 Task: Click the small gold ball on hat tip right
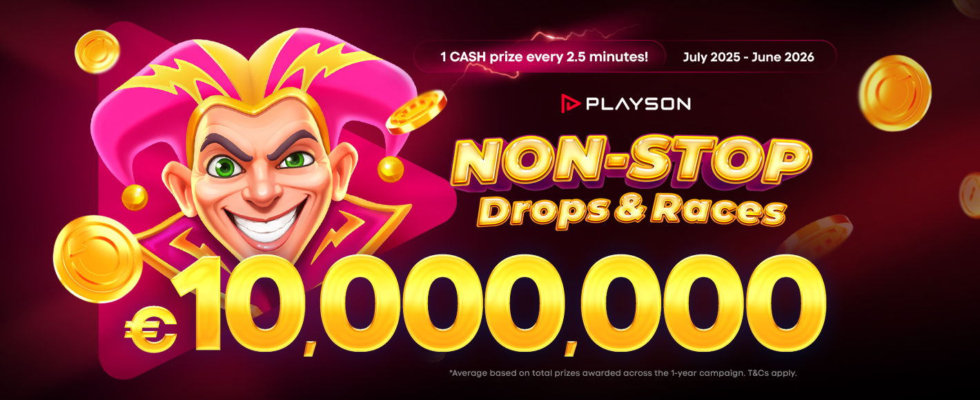pyautogui.click(x=390, y=169)
